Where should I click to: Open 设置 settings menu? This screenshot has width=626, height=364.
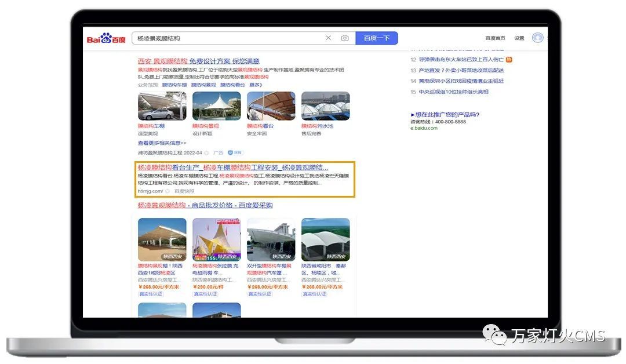tap(519, 38)
